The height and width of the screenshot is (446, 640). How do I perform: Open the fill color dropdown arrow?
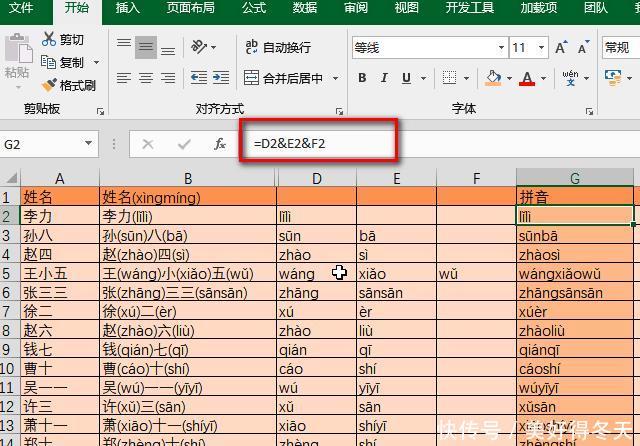pos(509,78)
